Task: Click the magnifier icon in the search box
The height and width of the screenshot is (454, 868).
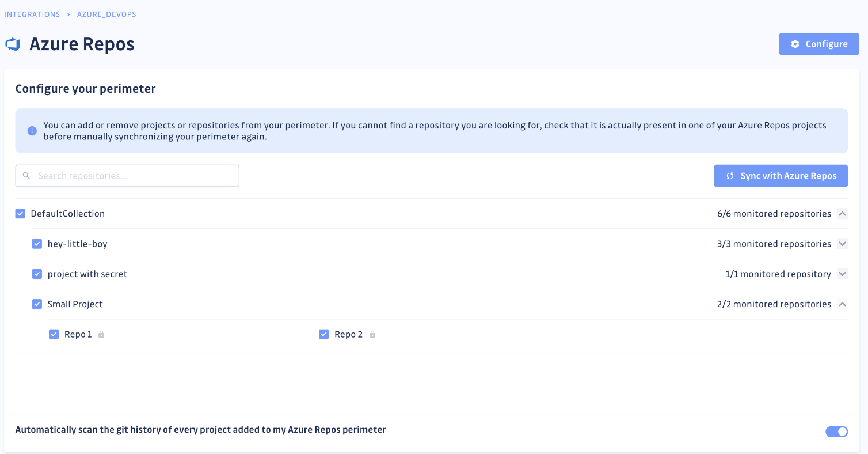Action: pyautogui.click(x=26, y=176)
